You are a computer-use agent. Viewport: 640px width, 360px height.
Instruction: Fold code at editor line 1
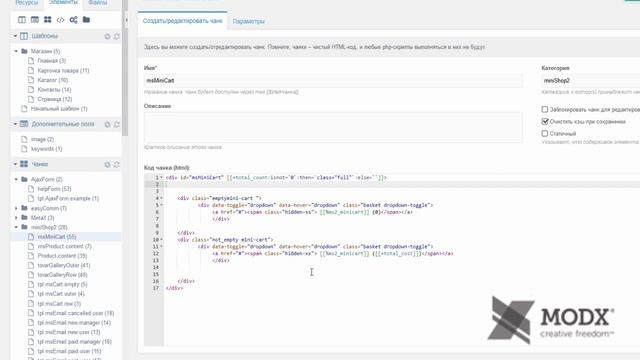coord(162,178)
